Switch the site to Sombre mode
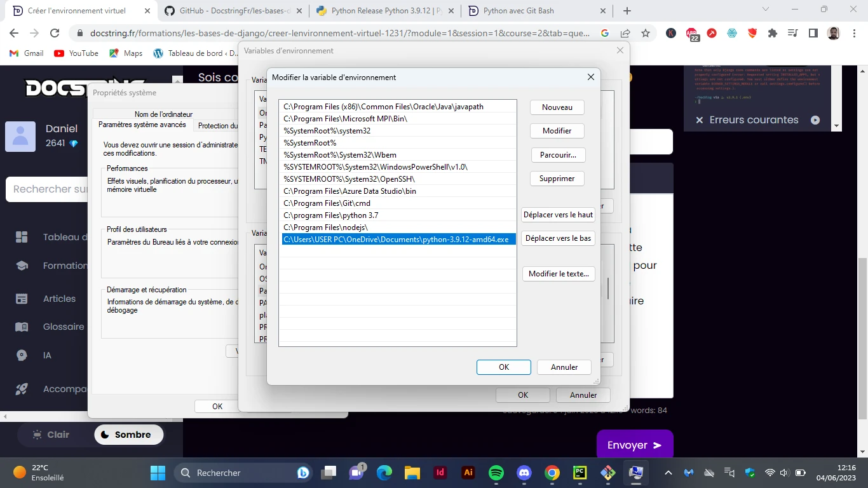Viewport: 868px width, 488px height. (x=129, y=435)
